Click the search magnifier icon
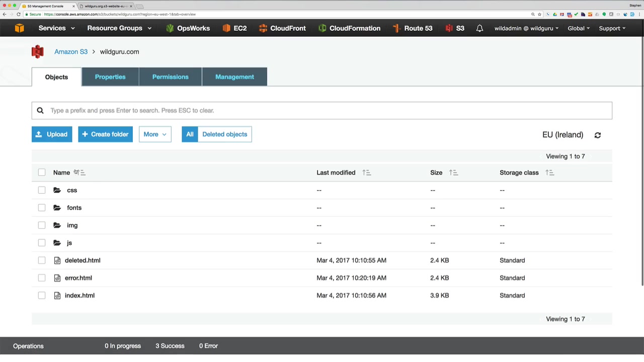The height and width of the screenshot is (362, 644). point(40,111)
